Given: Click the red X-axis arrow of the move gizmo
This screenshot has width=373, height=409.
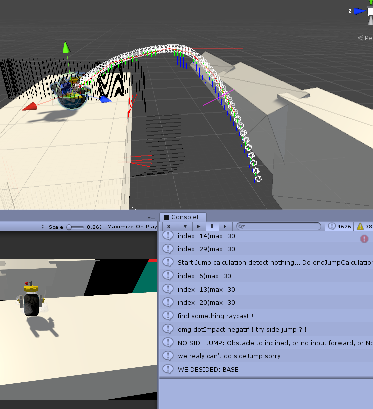Looking at the screenshot, I should 30,107.
